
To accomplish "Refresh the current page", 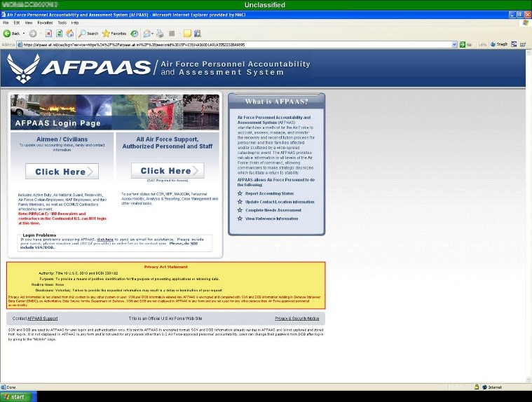I will click(60, 33).
